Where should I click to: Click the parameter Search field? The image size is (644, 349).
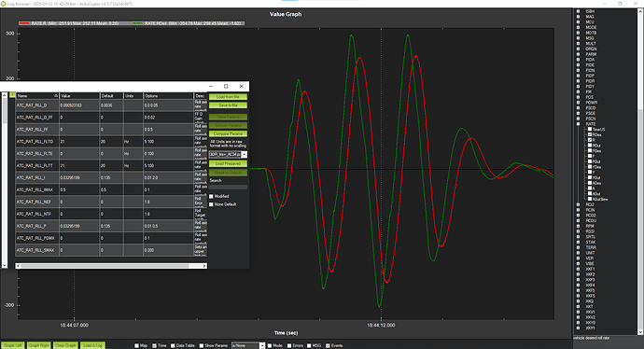(228, 188)
